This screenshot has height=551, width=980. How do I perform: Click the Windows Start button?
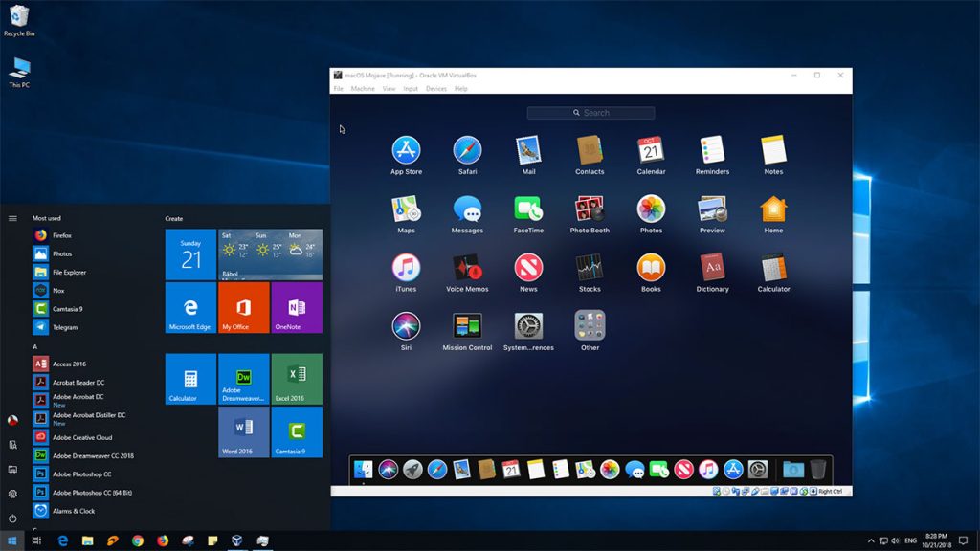12,541
